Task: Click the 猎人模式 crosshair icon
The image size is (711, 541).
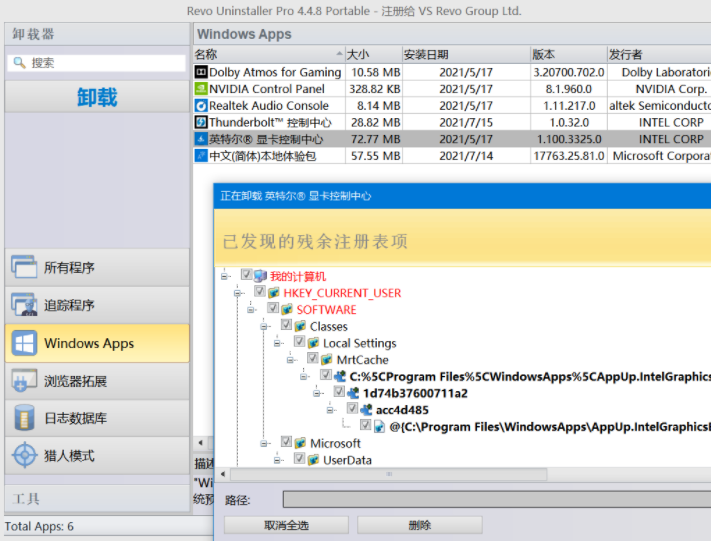Action: pyautogui.click(x=24, y=455)
